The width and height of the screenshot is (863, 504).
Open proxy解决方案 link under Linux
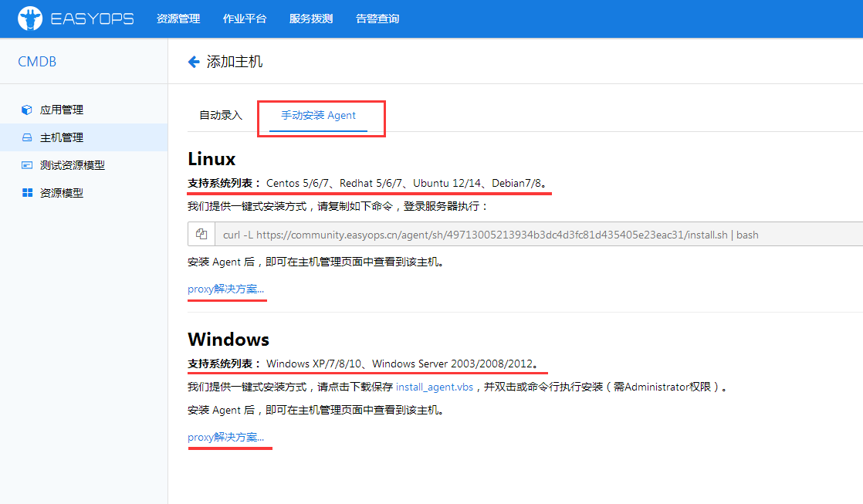225,289
